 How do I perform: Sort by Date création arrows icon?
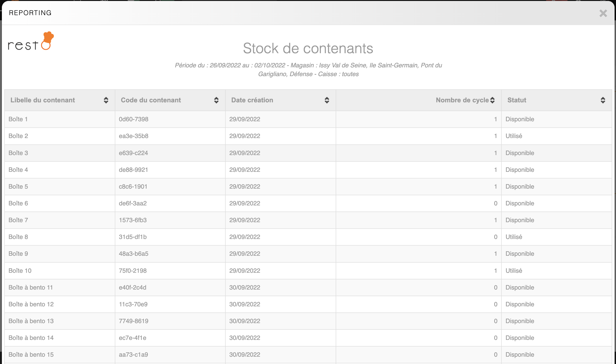pyautogui.click(x=327, y=100)
